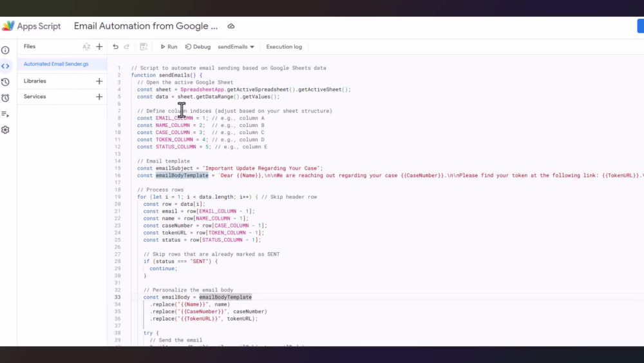The image size is (644, 363).
Task: Open the Executions list icon
Action: click(x=5, y=114)
